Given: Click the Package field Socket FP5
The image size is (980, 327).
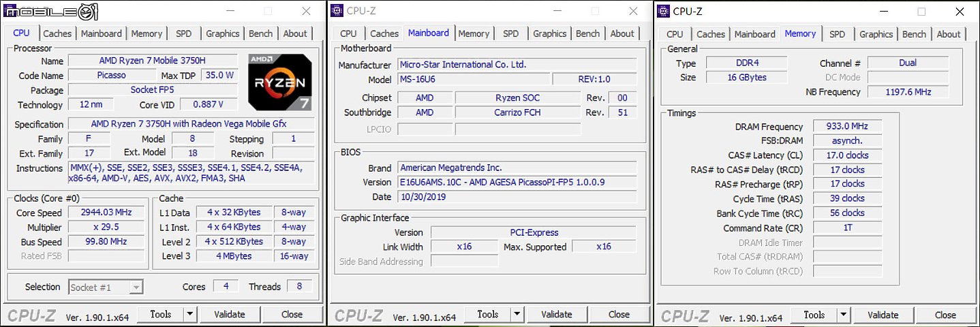Looking at the screenshot, I should tap(153, 90).
